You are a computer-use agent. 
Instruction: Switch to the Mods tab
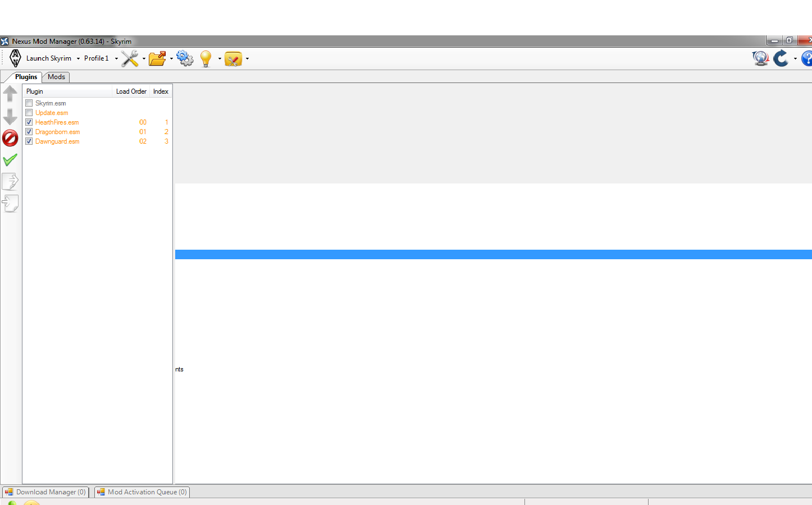coord(56,77)
